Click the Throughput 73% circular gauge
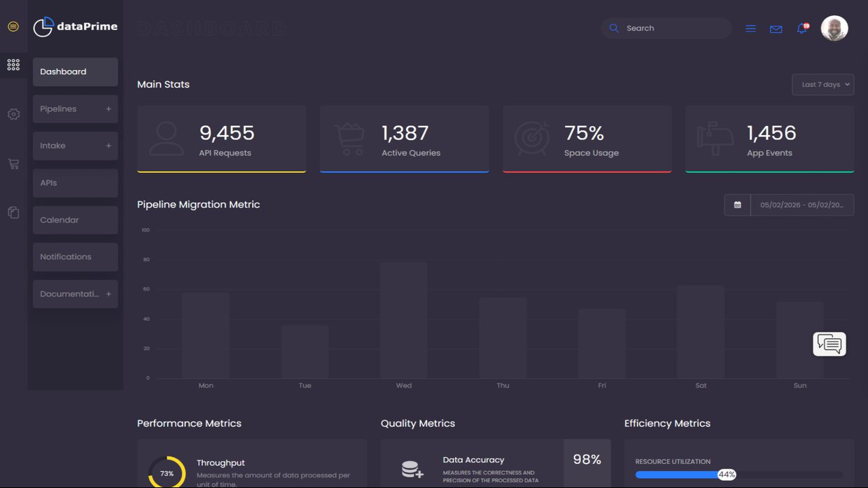868x488 pixels. coord(167,473)
